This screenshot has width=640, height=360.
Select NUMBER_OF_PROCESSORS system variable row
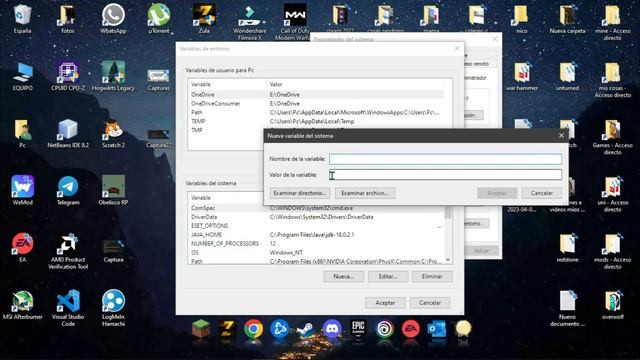(x=316, y=244)
